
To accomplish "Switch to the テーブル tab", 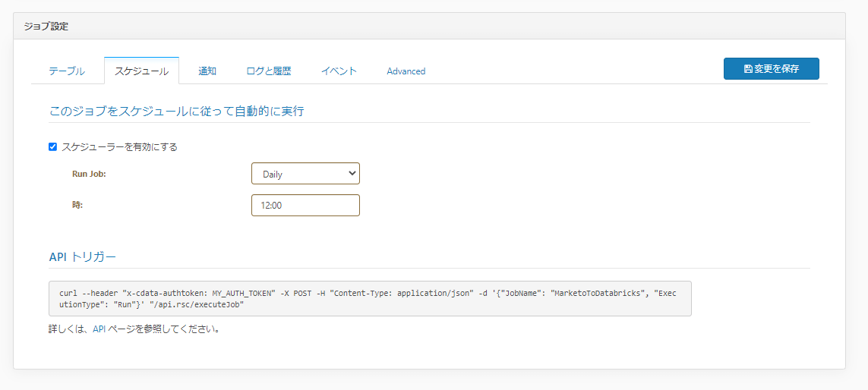I will (x=67, y=71).
